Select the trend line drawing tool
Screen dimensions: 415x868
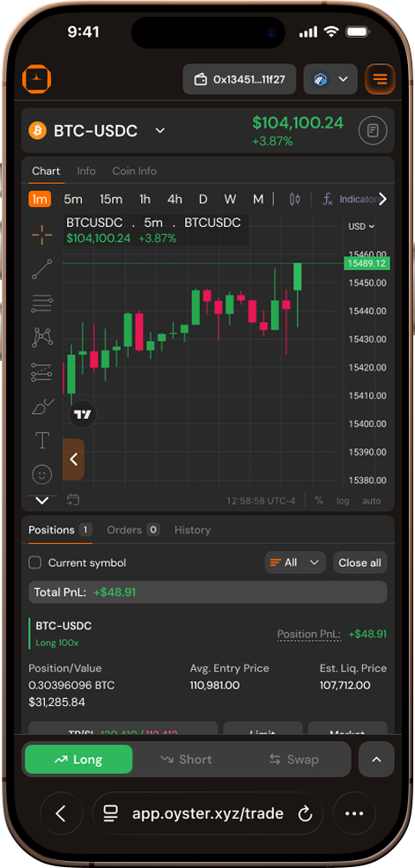click(42, 269)
